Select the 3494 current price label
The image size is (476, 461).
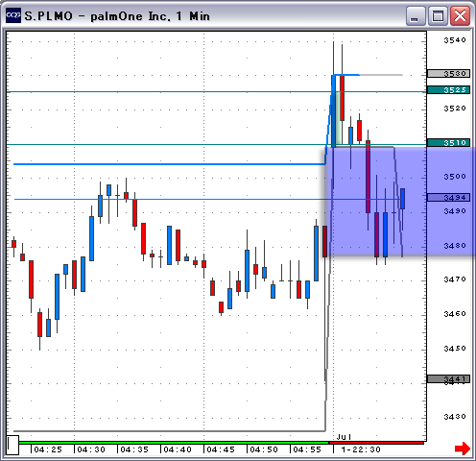[x=448, y=198]
